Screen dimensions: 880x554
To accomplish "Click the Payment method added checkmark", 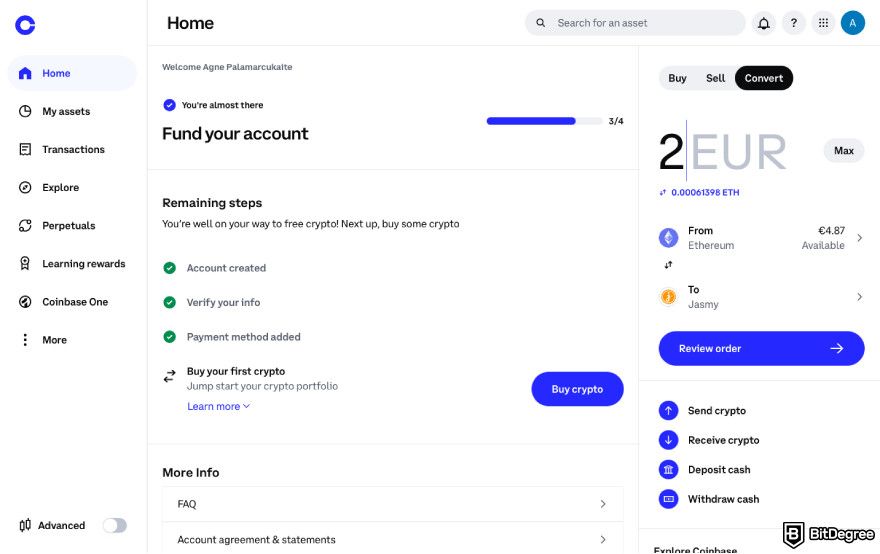I will click(169, 337).
